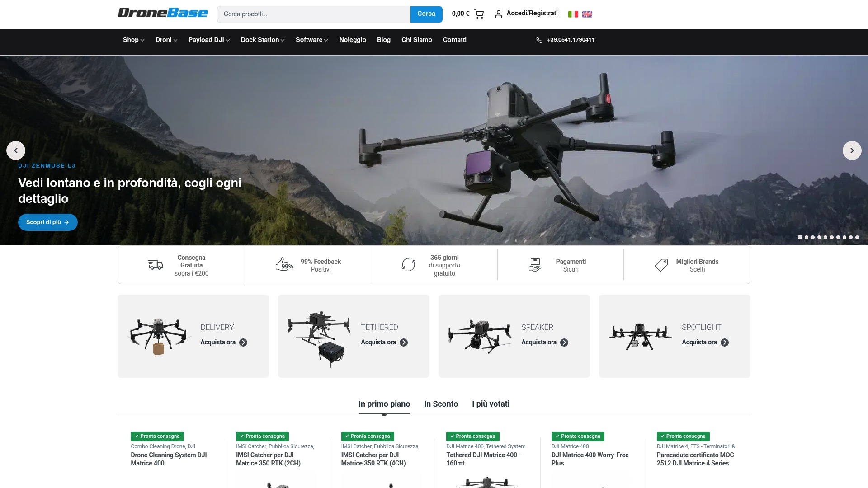
Task: Click the 99% feedback thumbs-up icon
Action: point(284,264)
